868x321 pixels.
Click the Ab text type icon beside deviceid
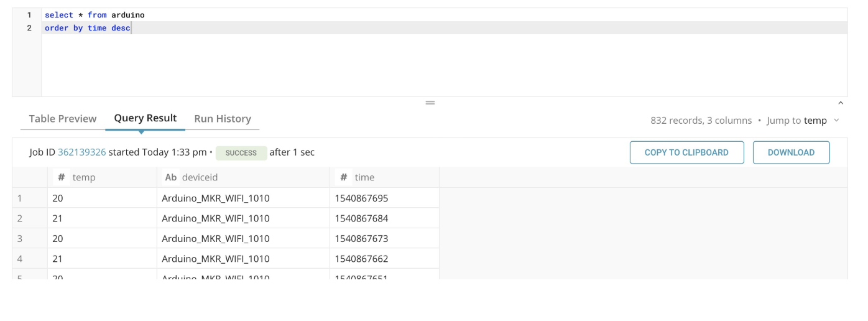[171, 177]
